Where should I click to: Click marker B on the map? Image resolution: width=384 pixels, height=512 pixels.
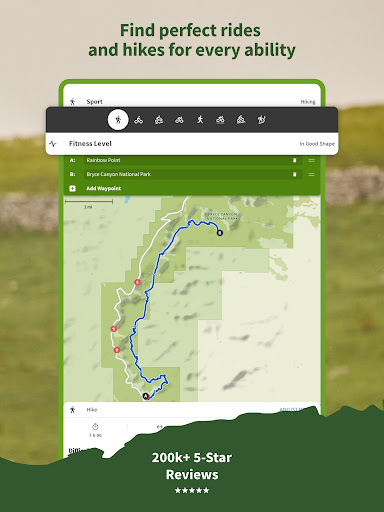point(219,233)
